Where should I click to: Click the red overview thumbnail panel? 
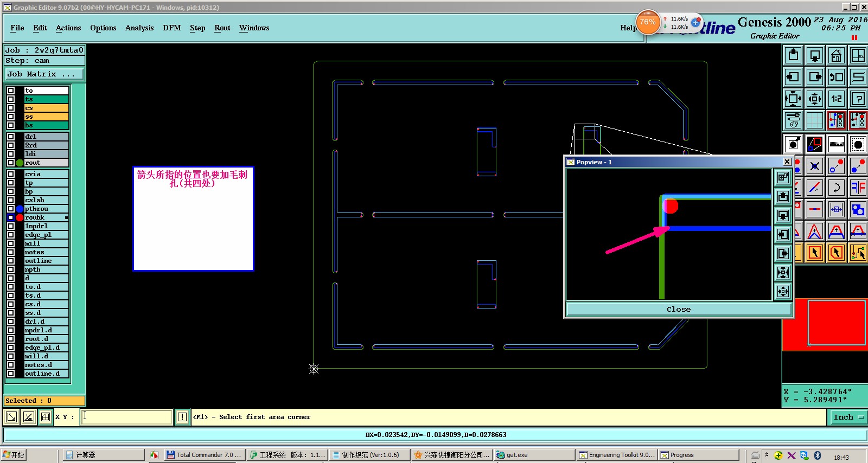[825, 324]
